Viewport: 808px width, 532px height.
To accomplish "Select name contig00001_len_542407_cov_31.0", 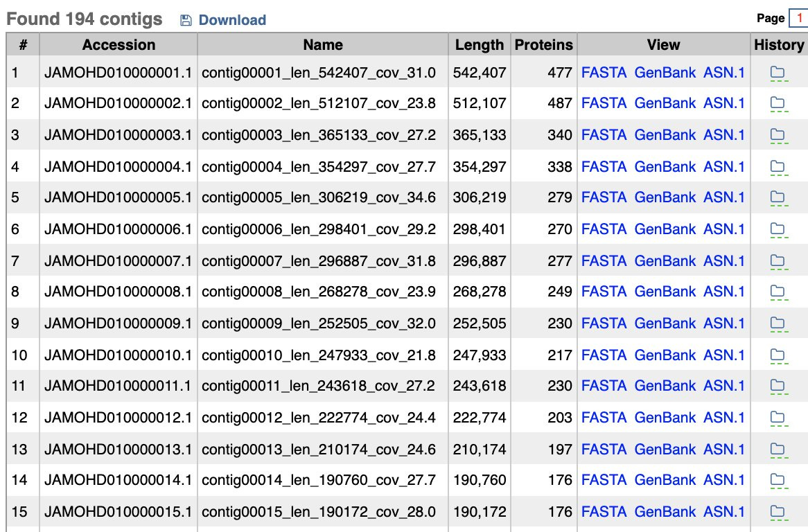I will click(x=319, y=73).
